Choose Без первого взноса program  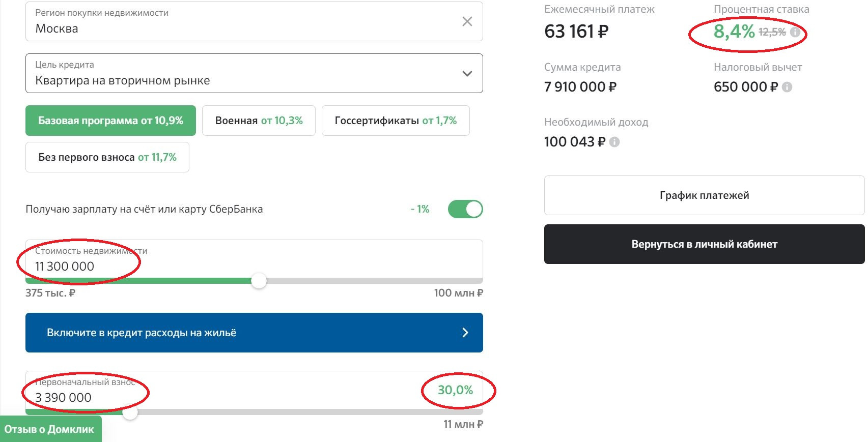[107, 157]
